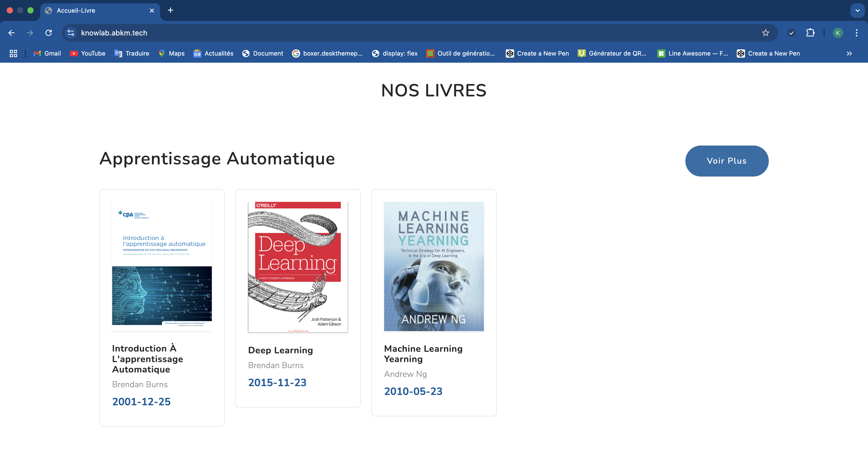868x473 pixels.
Task: Open Chrome three-dot menu
Action: click(856, 33)
